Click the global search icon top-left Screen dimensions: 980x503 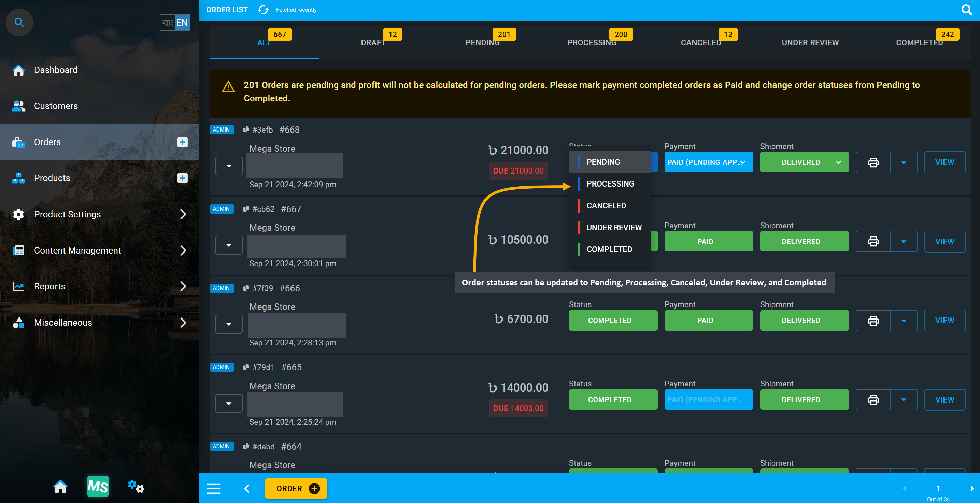(x=18, y=22)
